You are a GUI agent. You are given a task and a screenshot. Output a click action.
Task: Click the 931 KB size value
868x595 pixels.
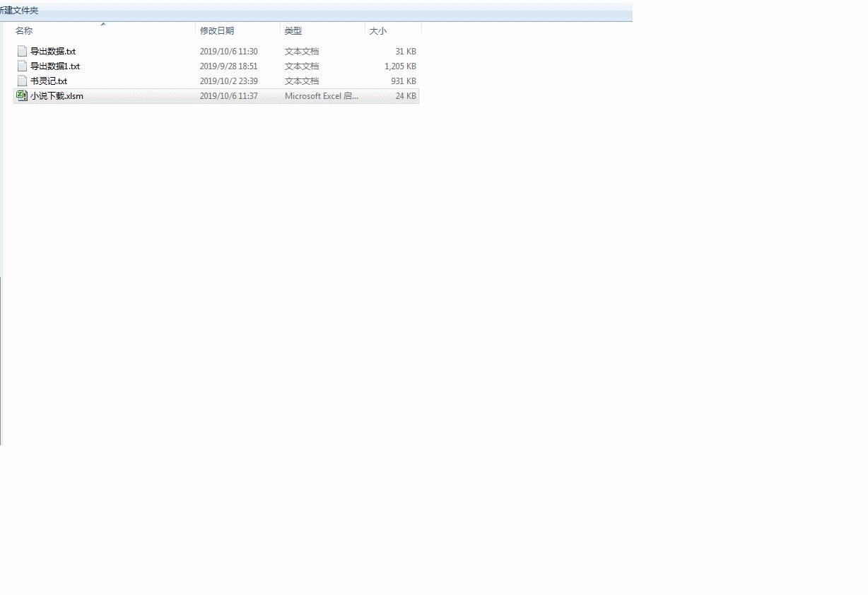click(404, 81)
